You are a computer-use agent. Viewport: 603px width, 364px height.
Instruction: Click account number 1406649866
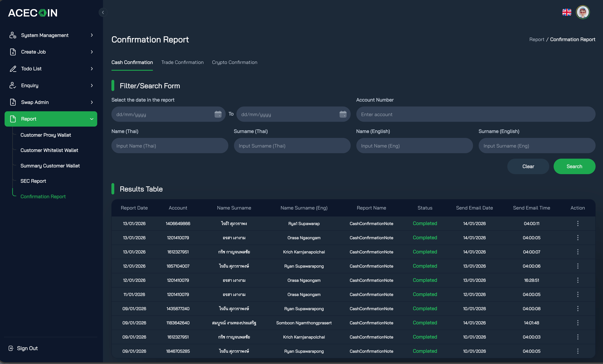click(178, 223)
